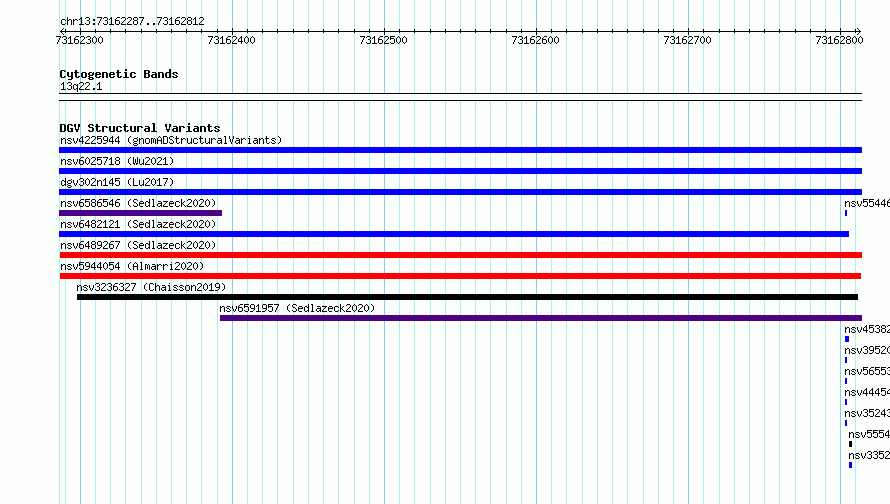Image resolution: width=890 pixels, height=504 pixels.
Task: Click the nsv6586546 (Sedlazeck2020) label
Action: click(x=138, y=203)
